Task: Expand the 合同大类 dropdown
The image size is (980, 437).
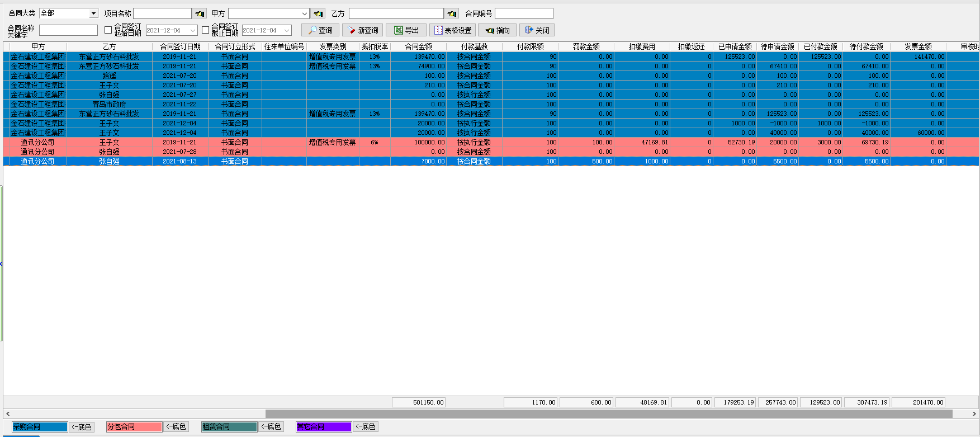Action: 93,13
